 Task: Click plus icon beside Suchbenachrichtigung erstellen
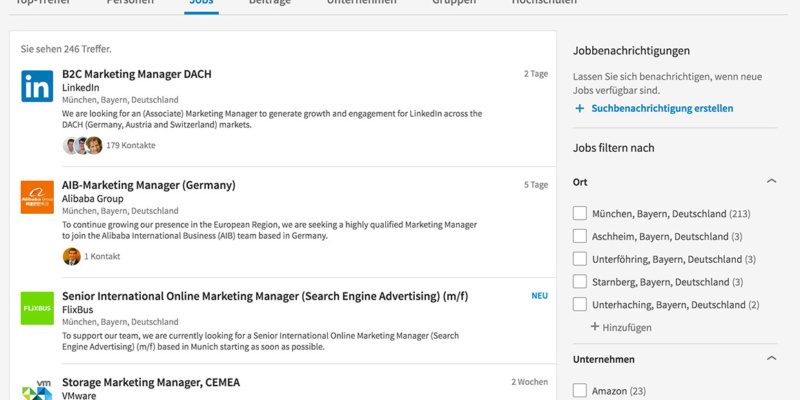(580, 108)
